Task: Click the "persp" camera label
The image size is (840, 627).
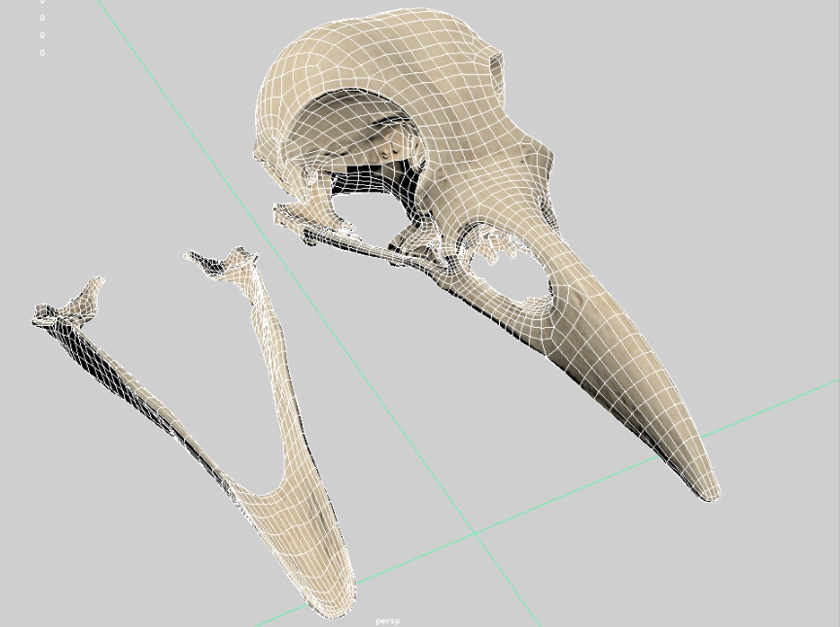Action: point(388,621)
